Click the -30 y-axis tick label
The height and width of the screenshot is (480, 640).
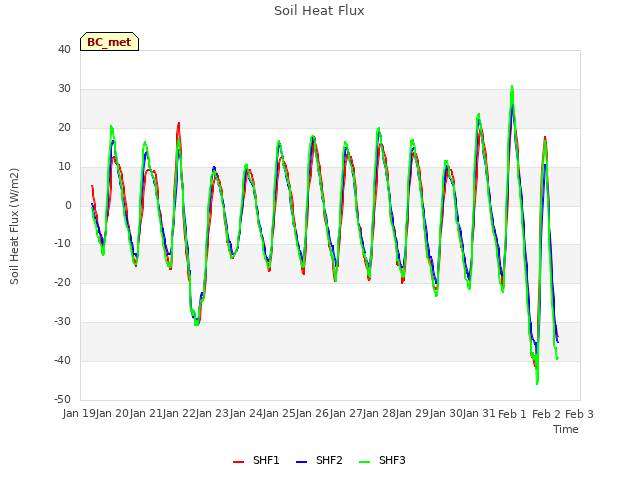click(62, 322)
